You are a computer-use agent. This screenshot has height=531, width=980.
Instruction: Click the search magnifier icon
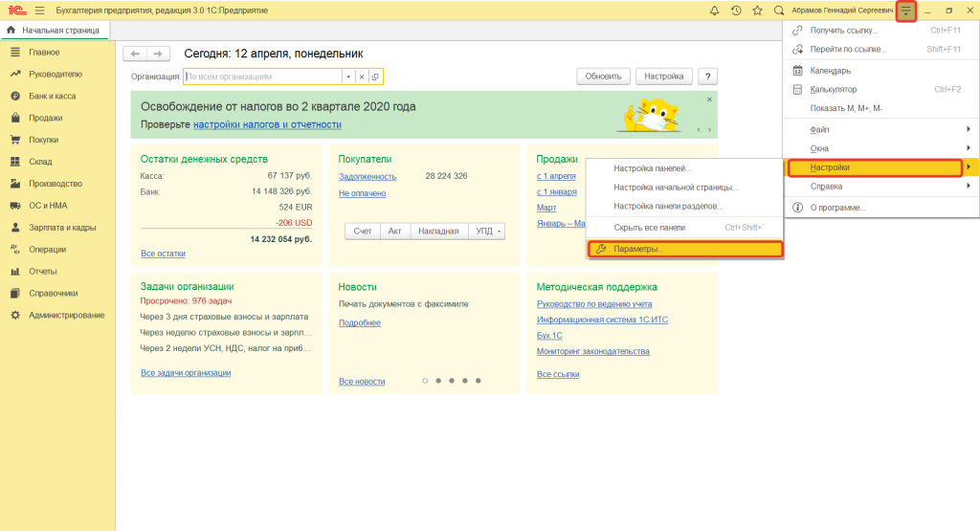coord(779,10)
